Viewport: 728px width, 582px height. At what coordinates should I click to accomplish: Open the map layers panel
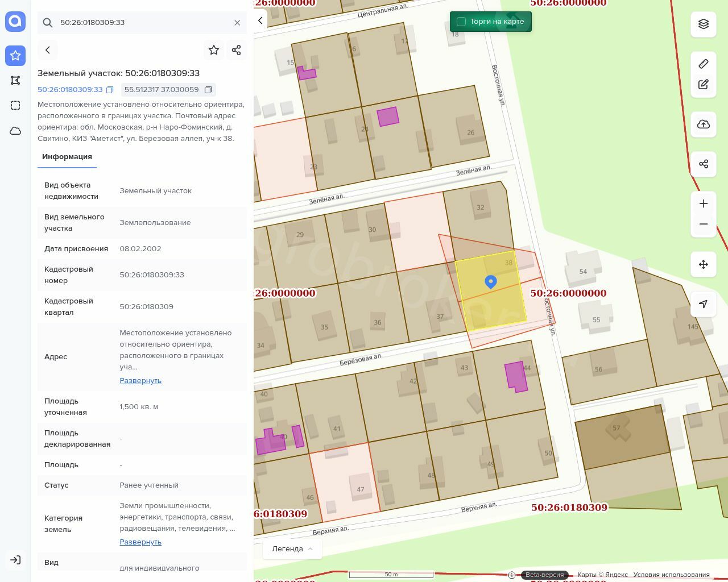704,24
